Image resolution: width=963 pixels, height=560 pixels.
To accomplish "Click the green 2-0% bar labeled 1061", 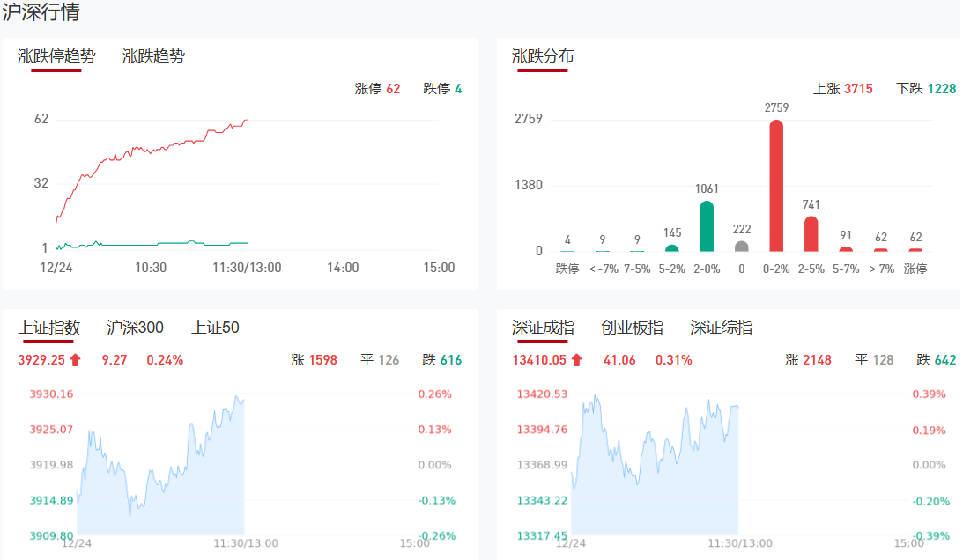I will point(706,226).
